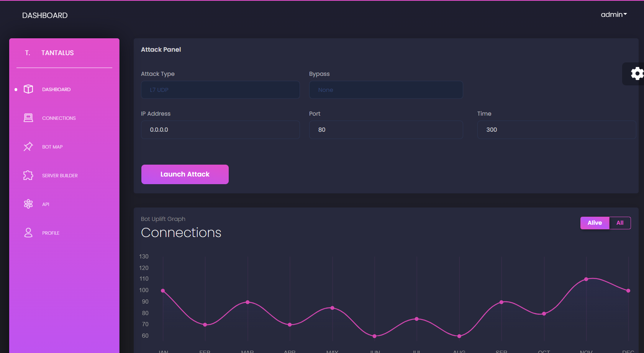Select the SERVER BUILDER menu entry

(x=60, y=175)
